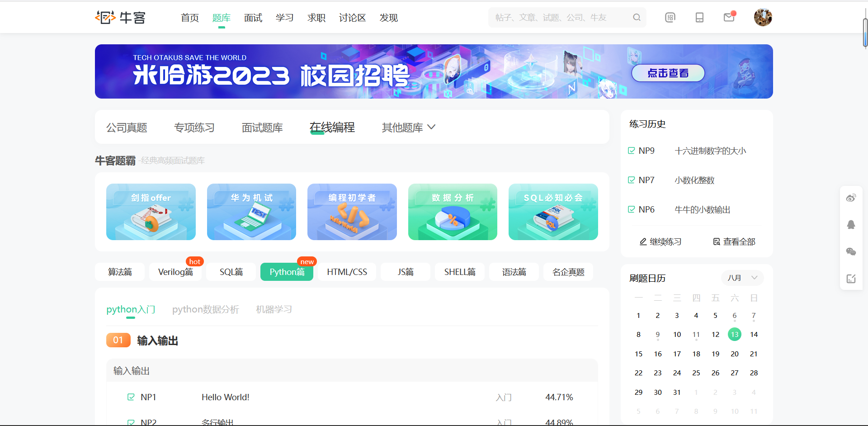Open the 编程初学者 problem set card
The width and height of the screenshot is (868, 426).
(352, 212)
